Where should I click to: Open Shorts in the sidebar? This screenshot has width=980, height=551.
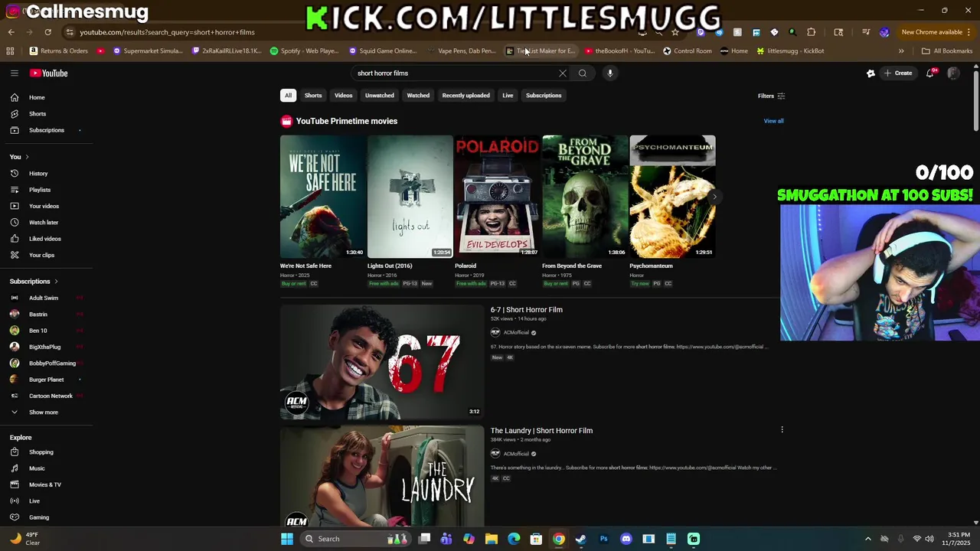point(37,114)
